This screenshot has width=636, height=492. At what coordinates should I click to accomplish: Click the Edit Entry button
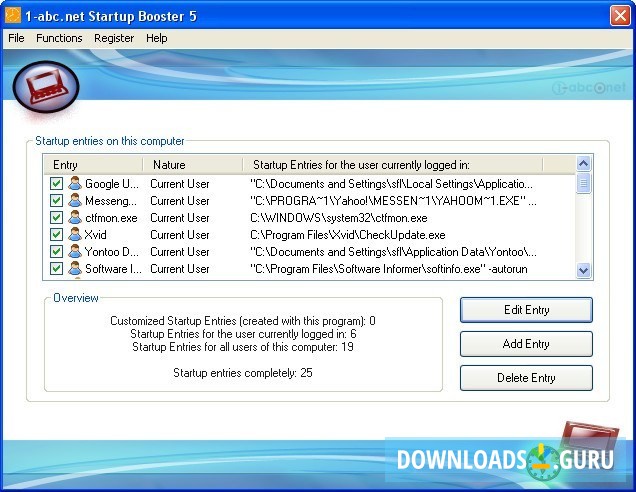[x=526, y=310]
